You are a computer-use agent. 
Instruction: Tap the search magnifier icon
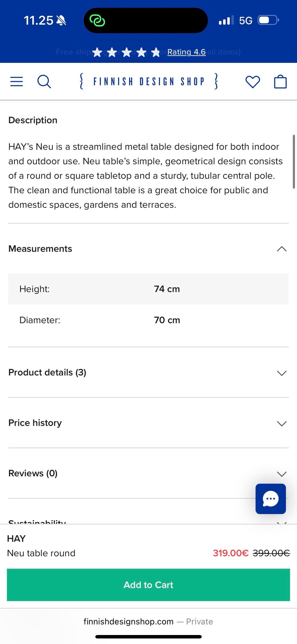(44, 82)
